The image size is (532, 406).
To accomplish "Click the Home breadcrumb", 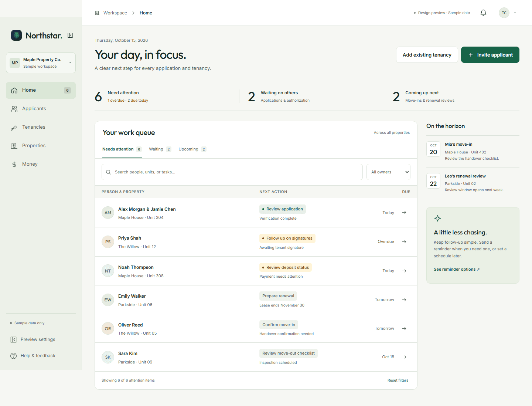I will (x=146, y=13).
